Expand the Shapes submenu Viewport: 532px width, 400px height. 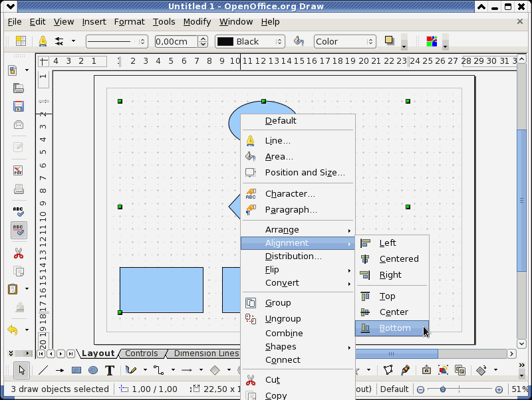click(297, 347)
